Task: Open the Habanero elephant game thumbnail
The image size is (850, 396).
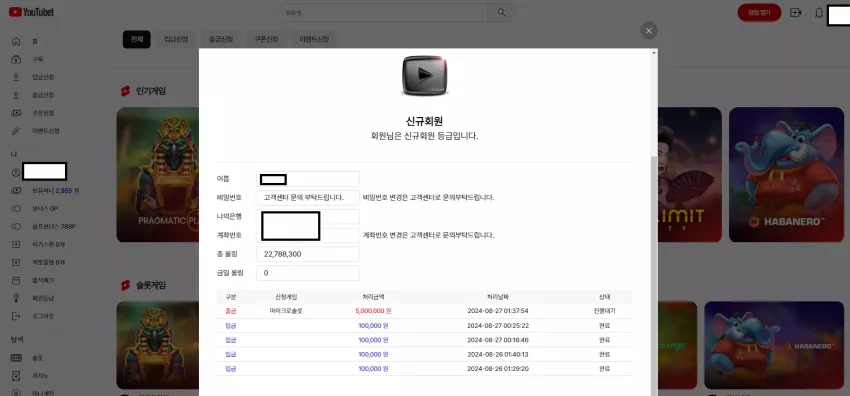Action: pos(789,174)
